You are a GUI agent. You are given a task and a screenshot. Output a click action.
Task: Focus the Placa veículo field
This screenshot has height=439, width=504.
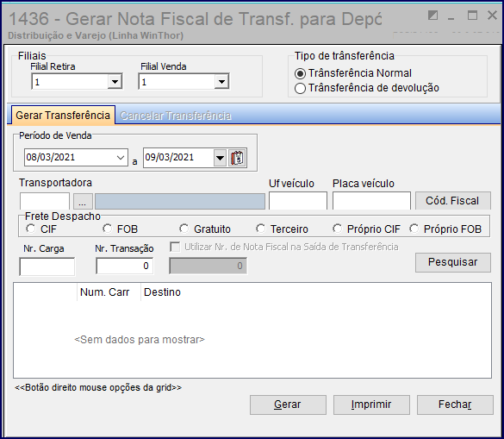[x=371, y=201]
